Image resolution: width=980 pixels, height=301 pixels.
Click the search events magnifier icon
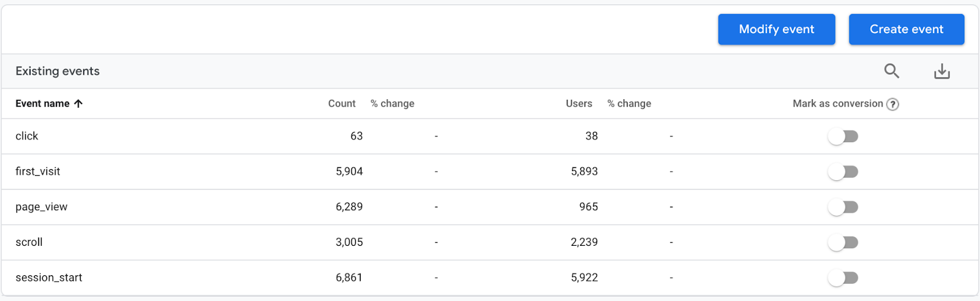point(892,71)
